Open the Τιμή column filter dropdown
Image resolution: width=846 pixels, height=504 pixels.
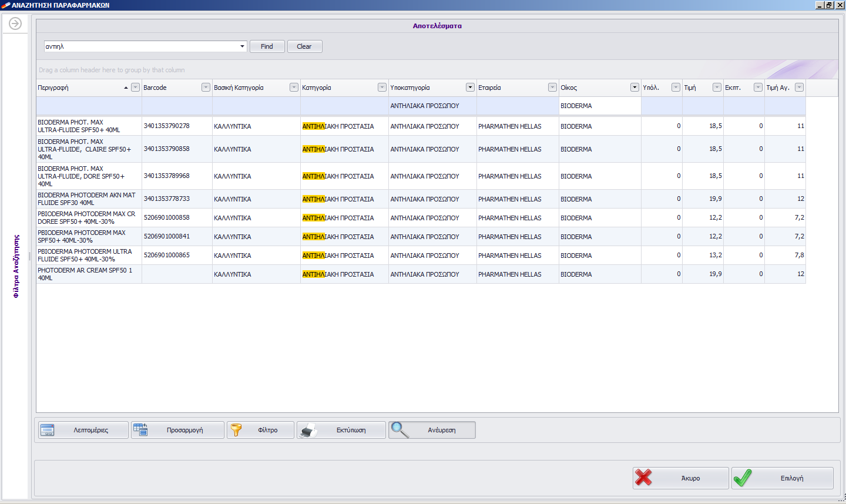click(717, 88)
